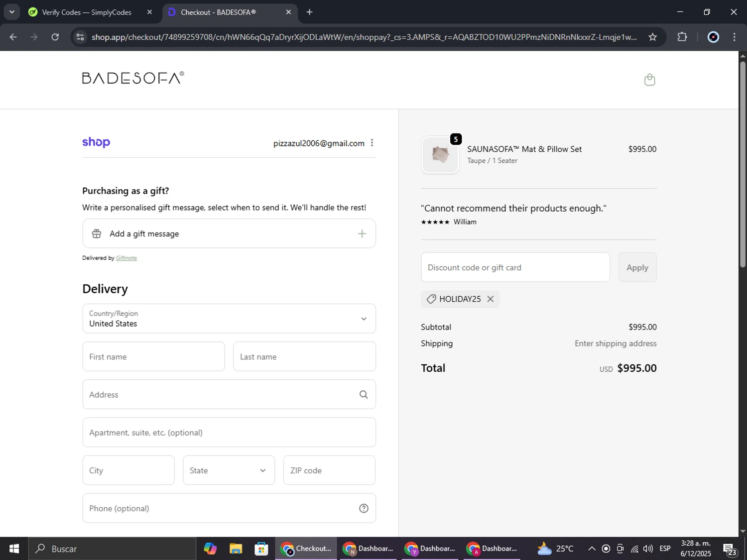Open File Explorer from the taskbar
747x560 pixels.
pyautogui.click(x=236, y=549)
